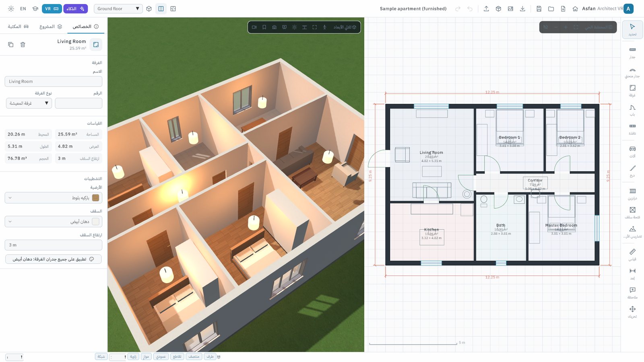Open the Ground floor dropdown
Screen dimensions: 644x362
pos(118,8)
